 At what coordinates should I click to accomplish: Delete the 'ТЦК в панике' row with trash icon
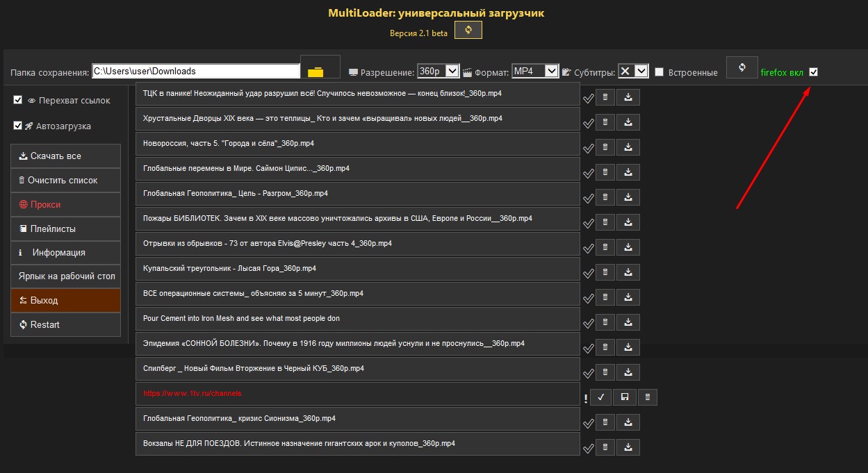pyautogui.click(x=605, y=97)
